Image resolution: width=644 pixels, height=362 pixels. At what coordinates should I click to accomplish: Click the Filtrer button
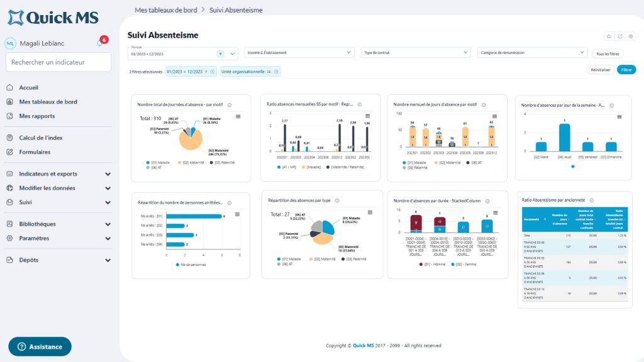(x=626, y=70)
